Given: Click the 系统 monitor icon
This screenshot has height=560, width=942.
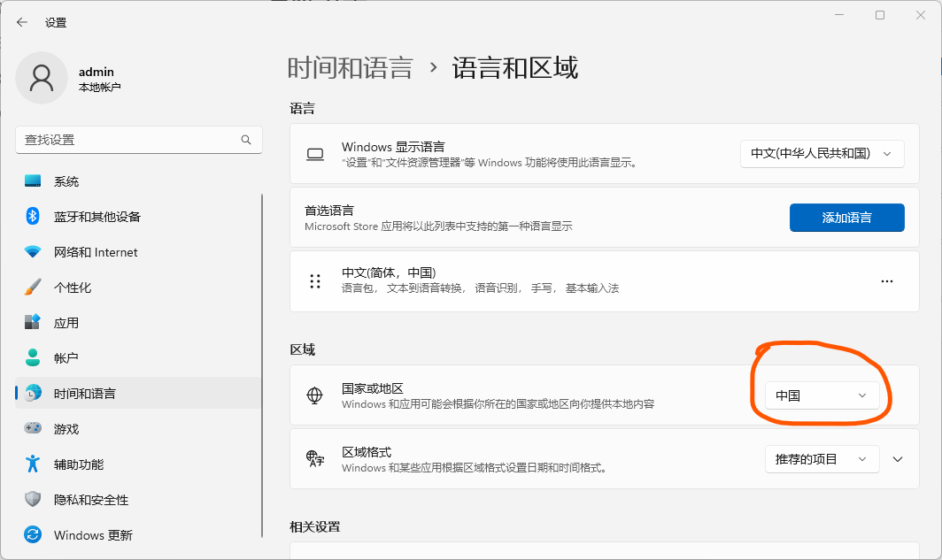Looking at the screenshot, I should tap(33, 181).
